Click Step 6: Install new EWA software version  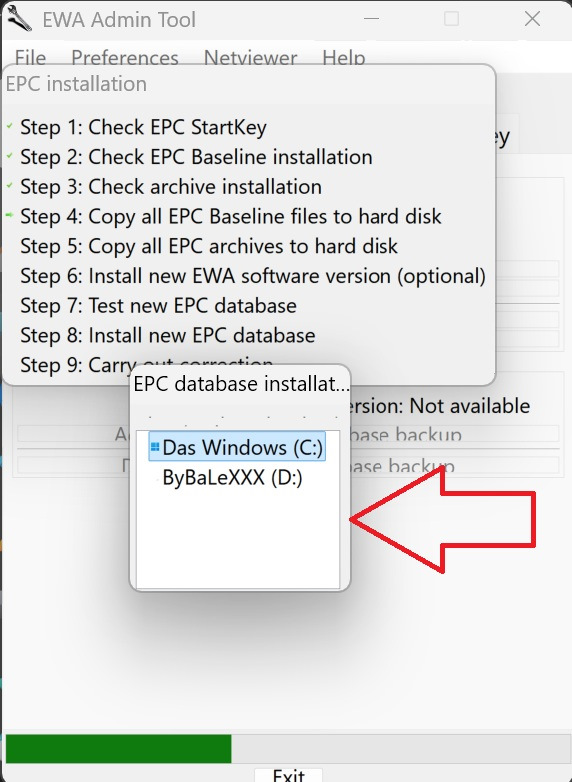(x=253, y=276)
